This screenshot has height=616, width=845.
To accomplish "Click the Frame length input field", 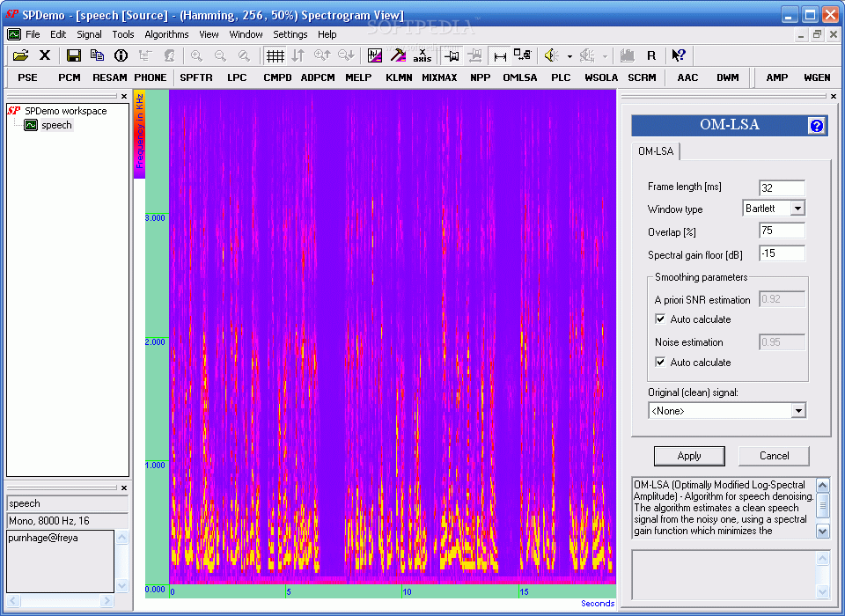I will point(782,188).
